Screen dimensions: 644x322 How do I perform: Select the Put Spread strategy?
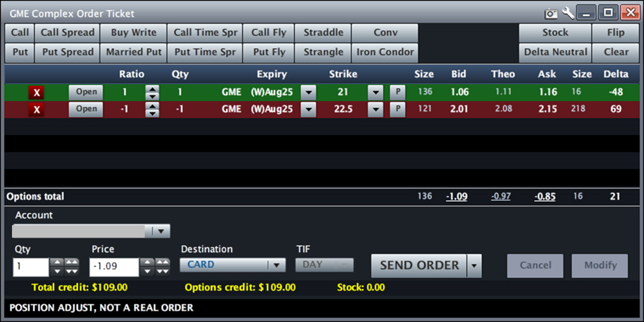67,53
